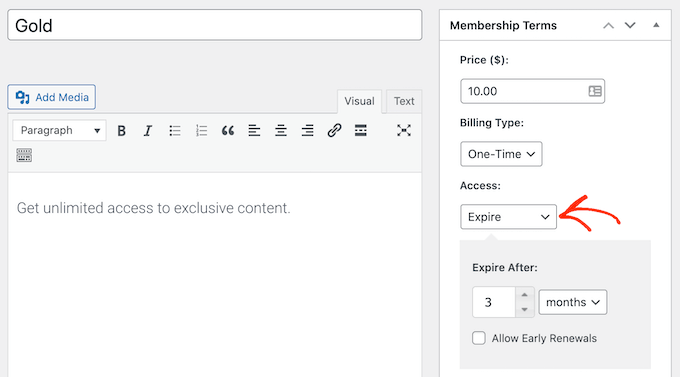Apply Italic formatting
The width and height of the screenshot is (680, 377).
point(148,131)
